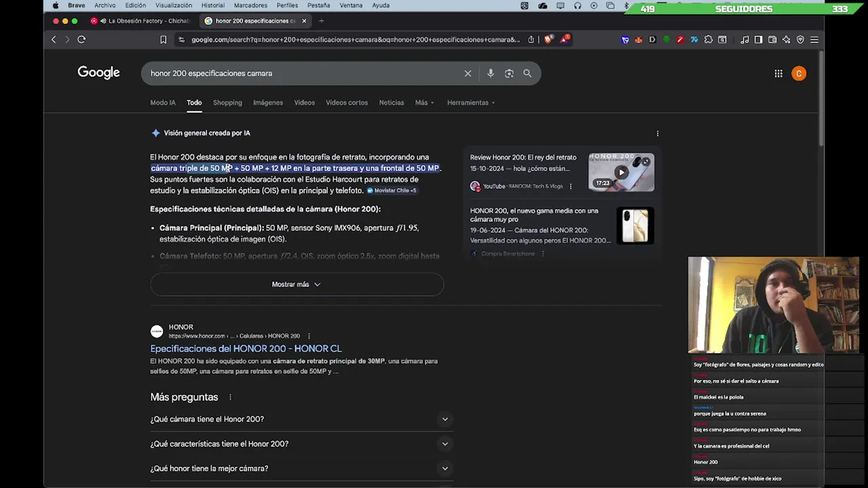Open HONOR result three-dot menu
868x488 pixels.
click(309, 336)
